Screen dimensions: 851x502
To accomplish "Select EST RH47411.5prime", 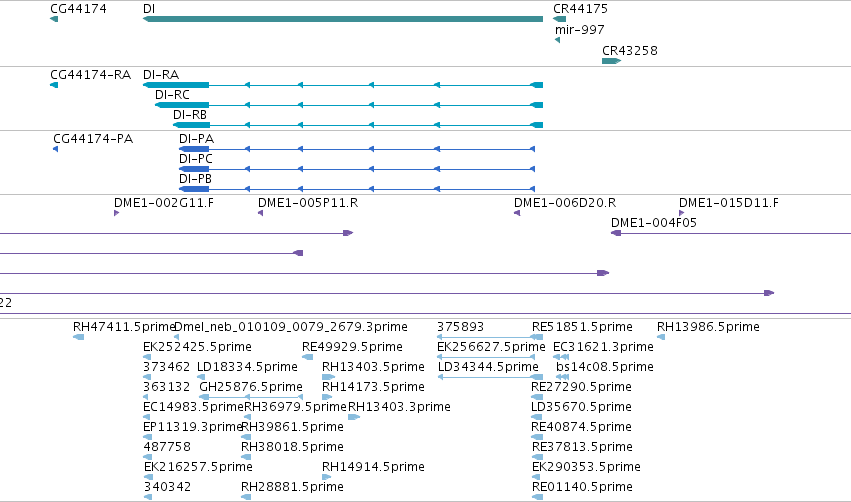I will 124,327.
